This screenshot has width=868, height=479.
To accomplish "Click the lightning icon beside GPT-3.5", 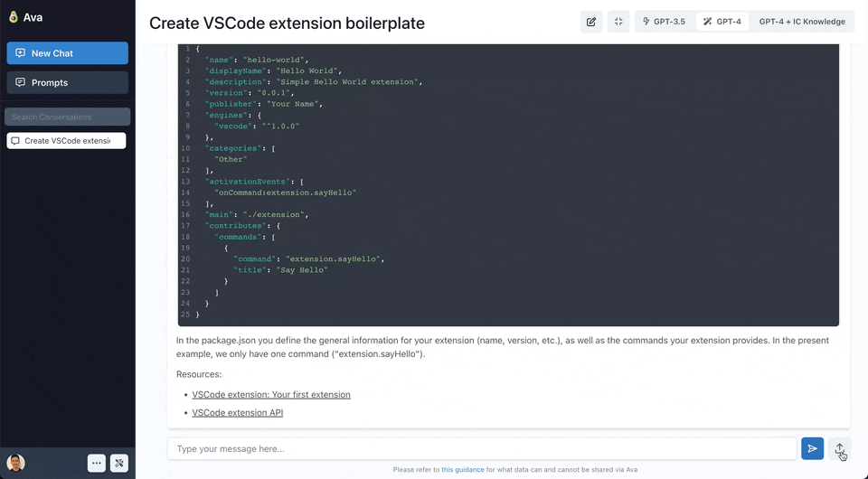I will click(x=646, y=22).
